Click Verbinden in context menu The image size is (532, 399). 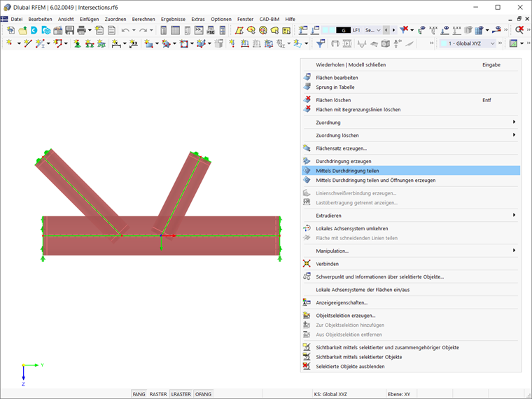pyautogui.click(x=411, y=264)
